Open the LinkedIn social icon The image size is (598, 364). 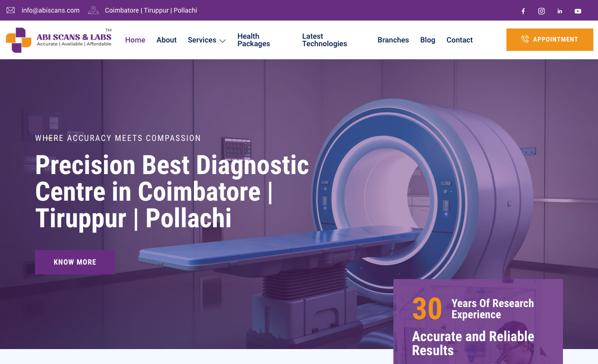[560, 11]
